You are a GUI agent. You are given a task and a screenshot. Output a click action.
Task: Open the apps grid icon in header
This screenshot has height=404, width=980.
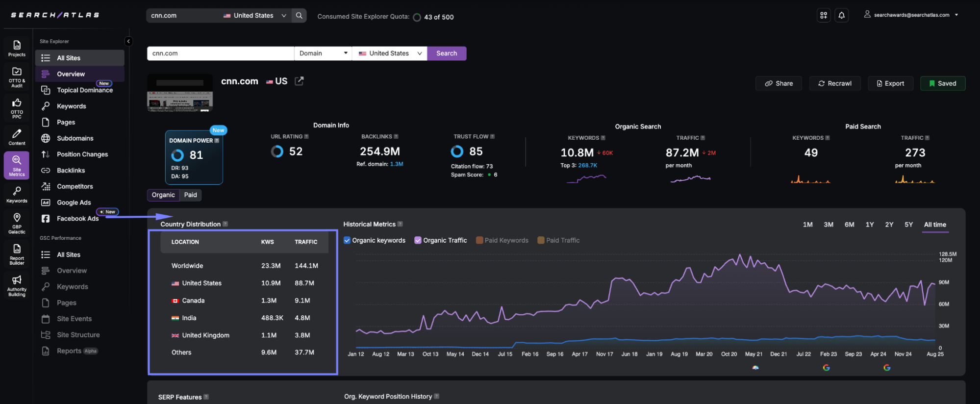[824, 15]
